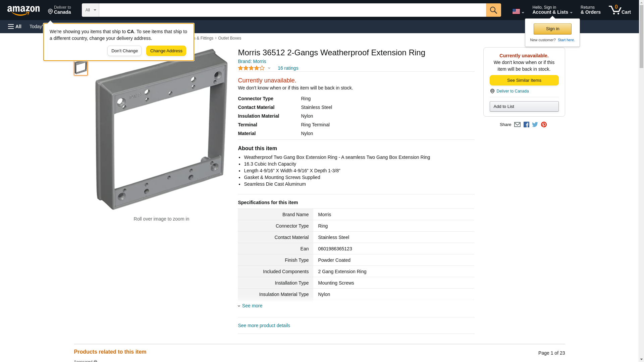Select the product image thumbnail
This screenshot has width=644, height=362.
[x=81, y=68]
